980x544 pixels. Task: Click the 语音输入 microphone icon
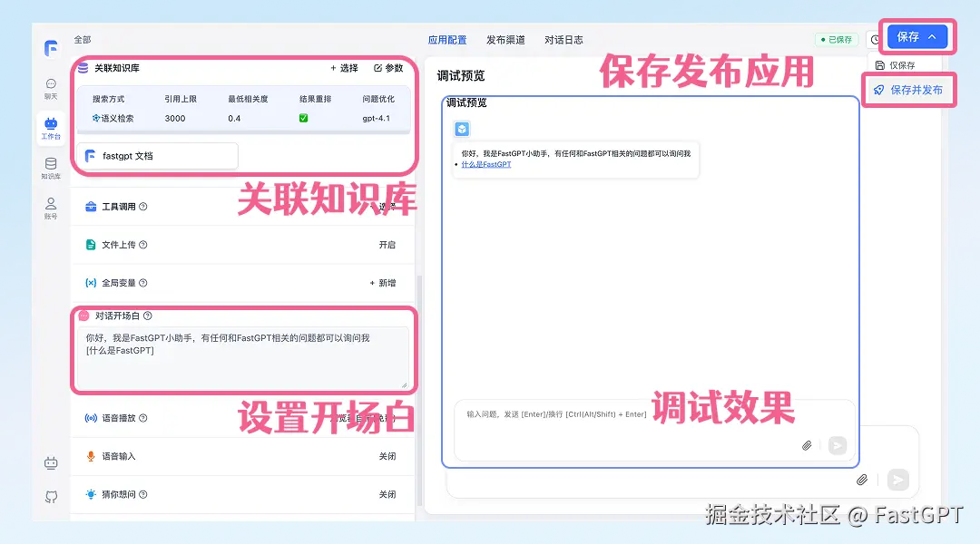coord(91,457)
